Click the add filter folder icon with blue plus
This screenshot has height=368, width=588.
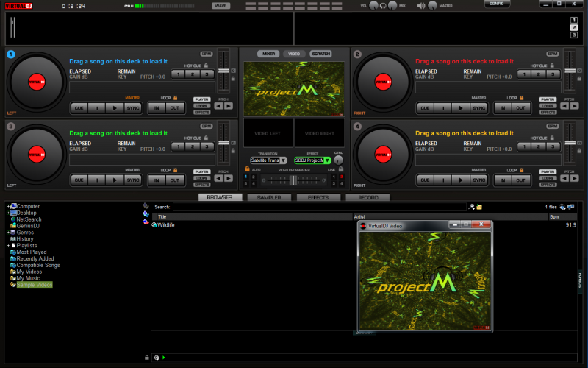(146, 213)
